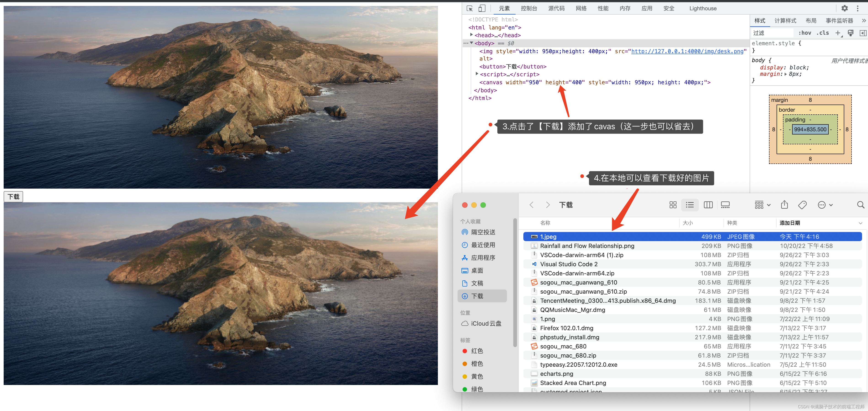Select Stacked Area Chart.png file

click(692, 383)
